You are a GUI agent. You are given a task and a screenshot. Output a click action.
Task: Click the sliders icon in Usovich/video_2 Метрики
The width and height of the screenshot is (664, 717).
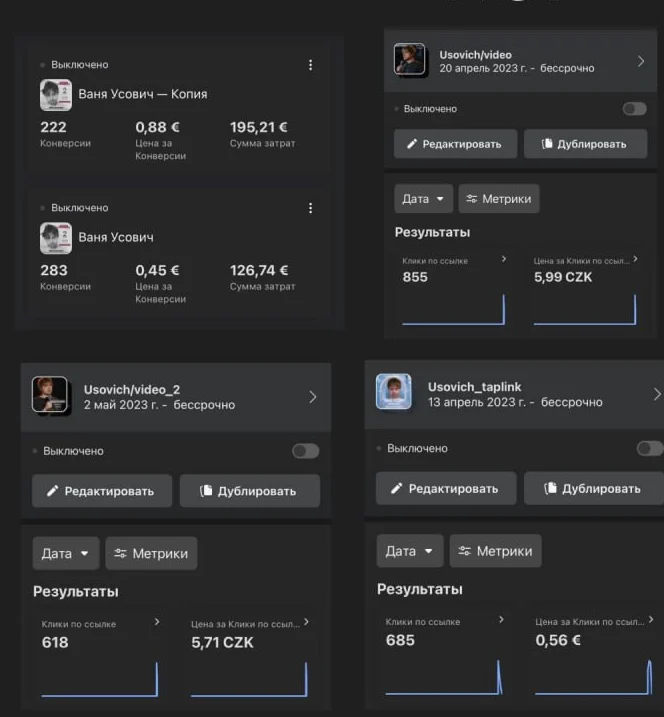121,553
